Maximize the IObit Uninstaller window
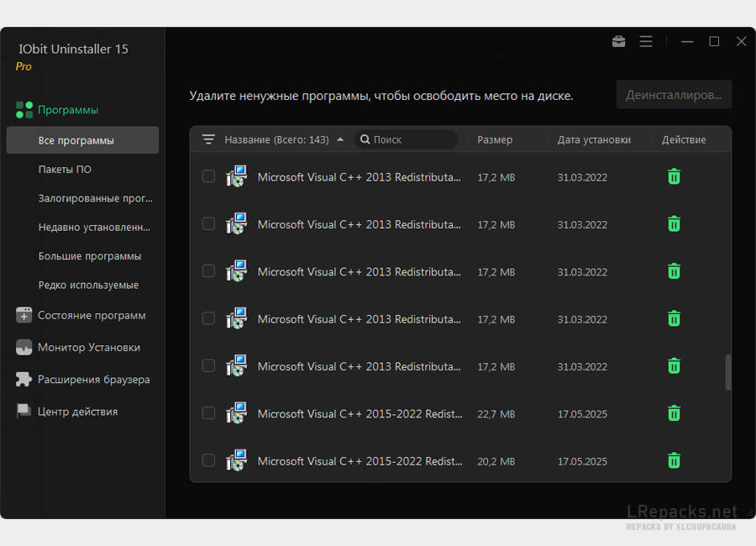Screen dimensions: 756x546 pos(714,41)
